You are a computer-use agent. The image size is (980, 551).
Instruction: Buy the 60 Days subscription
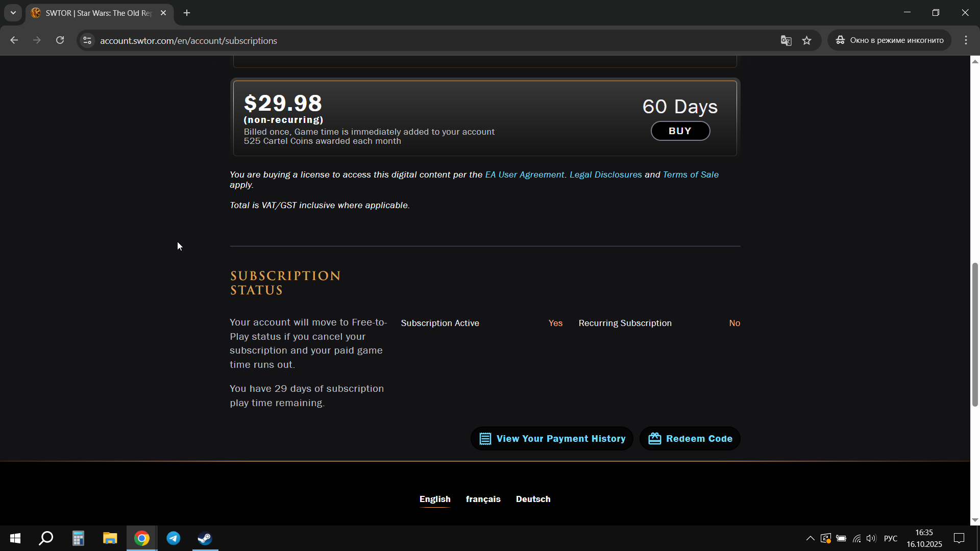[x=680, y=131]
